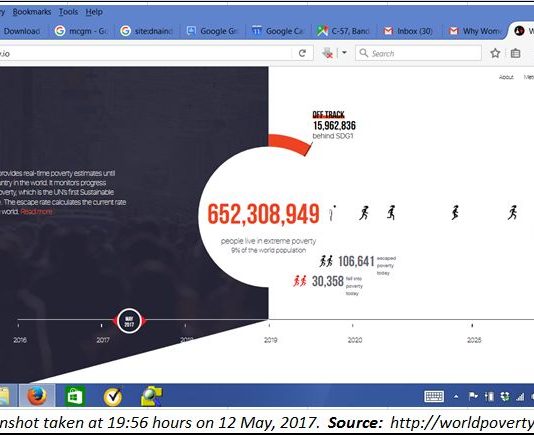Open the Tools menu
This screenshot has width=534, height=435.
[x=68, y=12]
